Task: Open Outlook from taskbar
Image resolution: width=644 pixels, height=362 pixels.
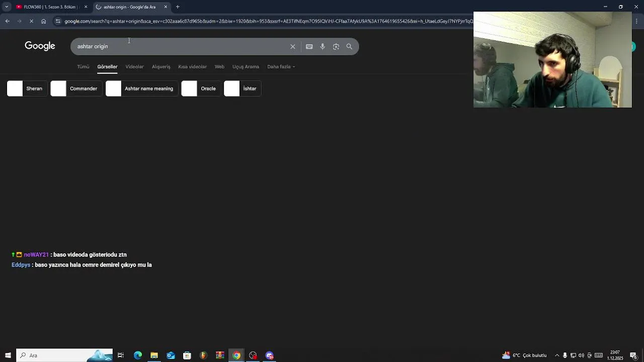Action: tap(171, 355)
